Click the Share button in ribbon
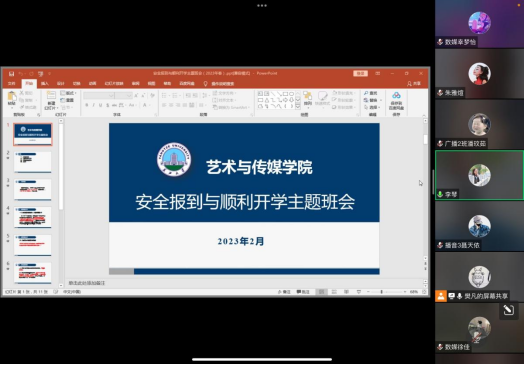Image resolution: width=525 pixels, height=365 pixels. 414,83
